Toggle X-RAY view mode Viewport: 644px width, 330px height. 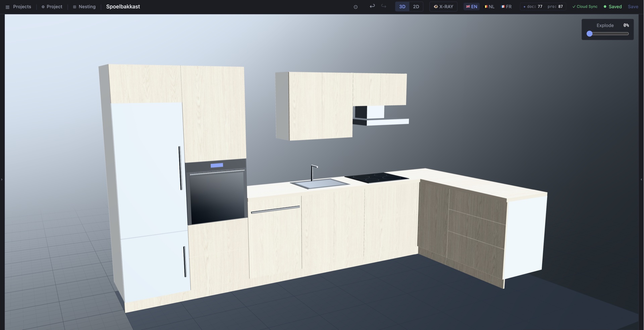(443, 7)
